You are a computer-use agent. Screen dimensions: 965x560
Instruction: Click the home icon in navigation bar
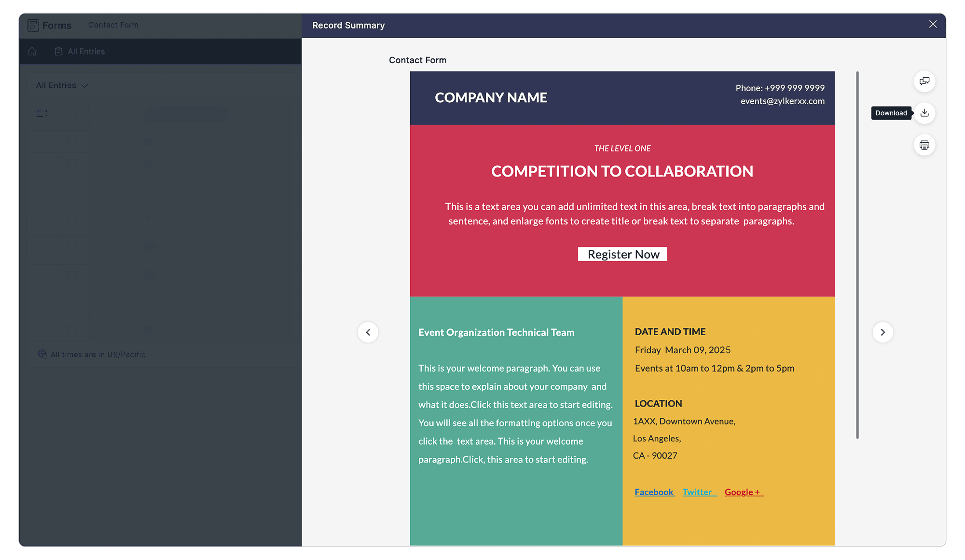32,52
